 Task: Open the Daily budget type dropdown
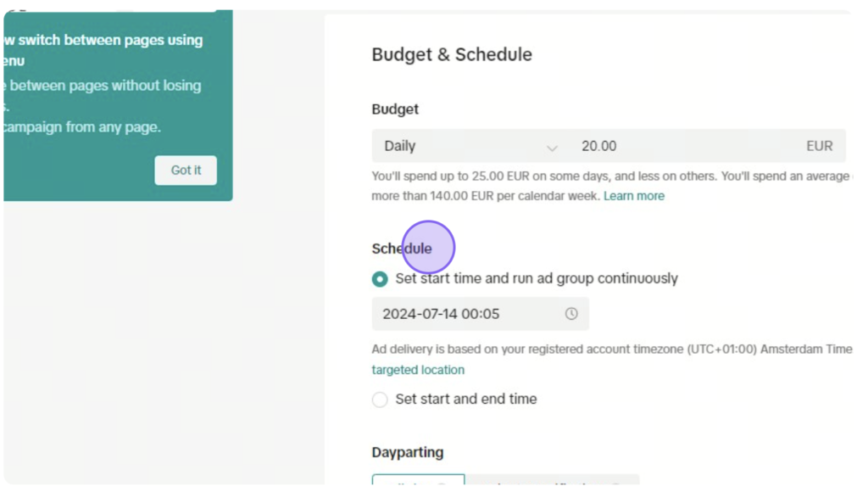pos(470,146)
